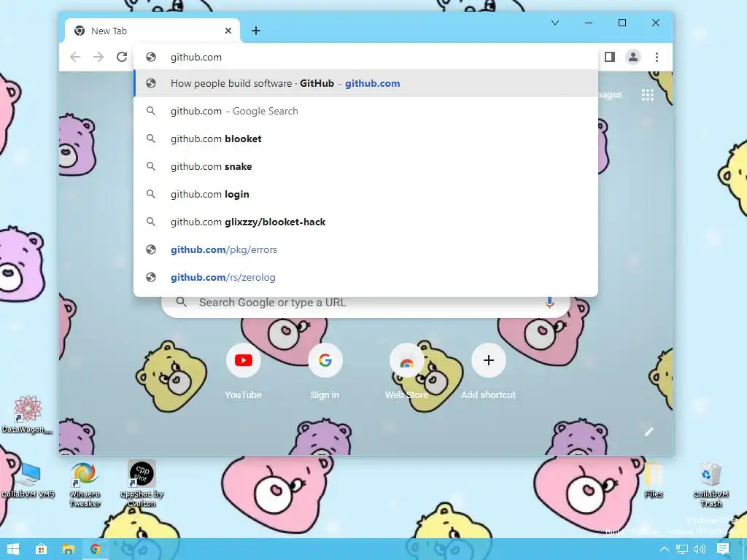Click the Add shortcut button

pyautogui.click(x=488, y=371)
